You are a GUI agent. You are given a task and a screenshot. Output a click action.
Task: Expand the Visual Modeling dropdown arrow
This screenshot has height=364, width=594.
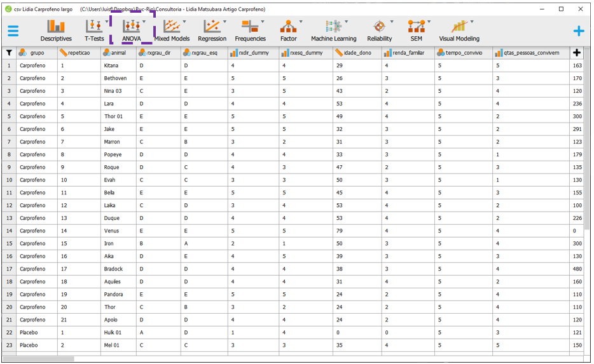point(472,22)
